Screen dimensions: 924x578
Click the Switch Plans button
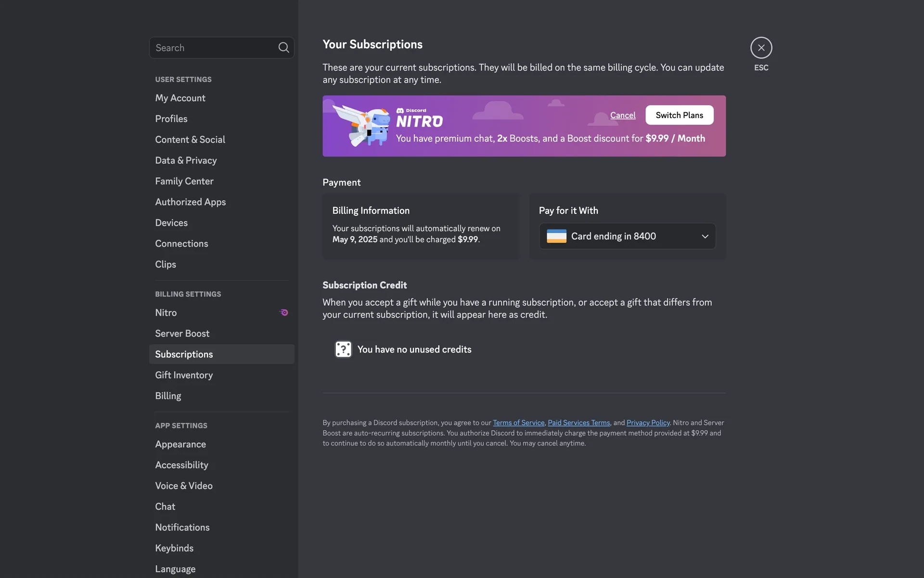pos(679,115)
